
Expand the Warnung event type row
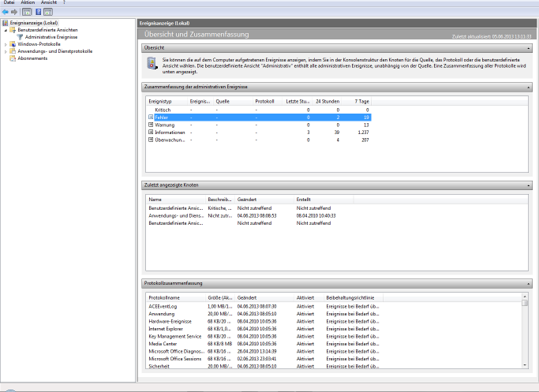151,125
